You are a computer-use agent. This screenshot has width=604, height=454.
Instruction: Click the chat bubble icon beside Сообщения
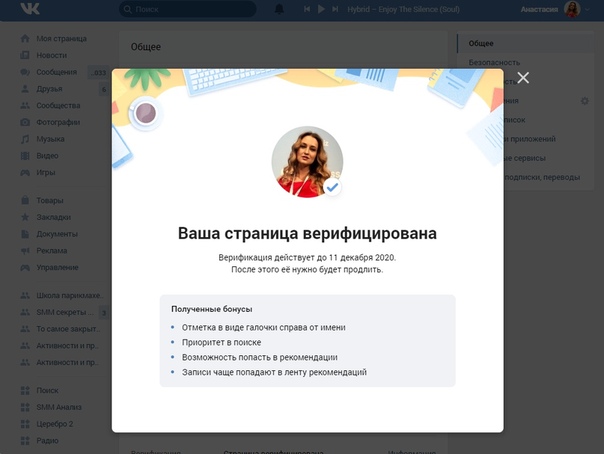click(x=25, y=72)
